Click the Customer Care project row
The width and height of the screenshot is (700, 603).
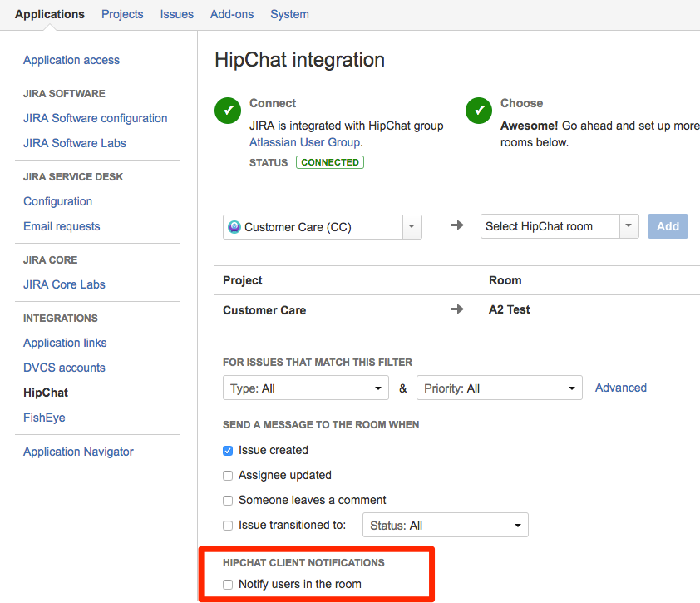[264, 310]
